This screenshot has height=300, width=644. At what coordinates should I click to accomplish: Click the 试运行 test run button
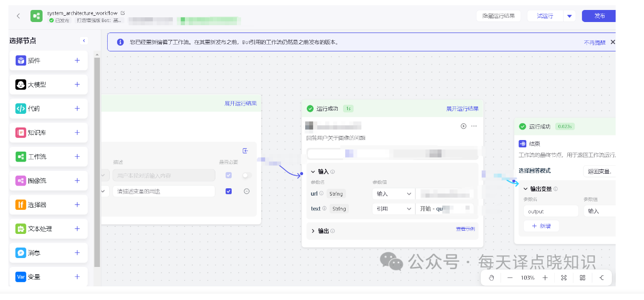tap(545, 16)
